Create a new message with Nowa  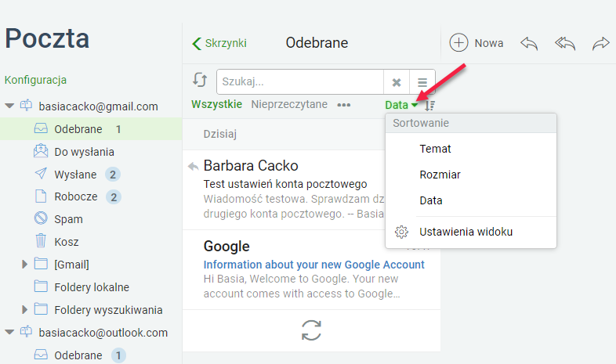pos(476,43)
